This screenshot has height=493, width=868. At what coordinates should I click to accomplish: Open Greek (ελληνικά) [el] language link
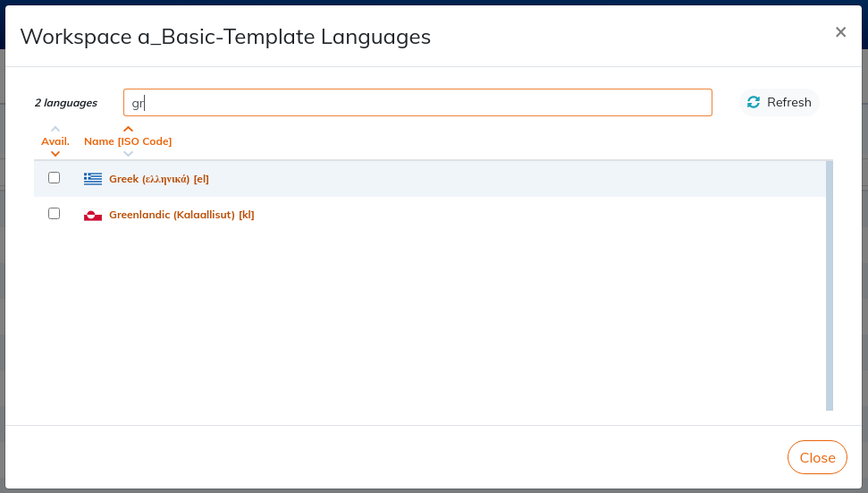click(159, 179)
